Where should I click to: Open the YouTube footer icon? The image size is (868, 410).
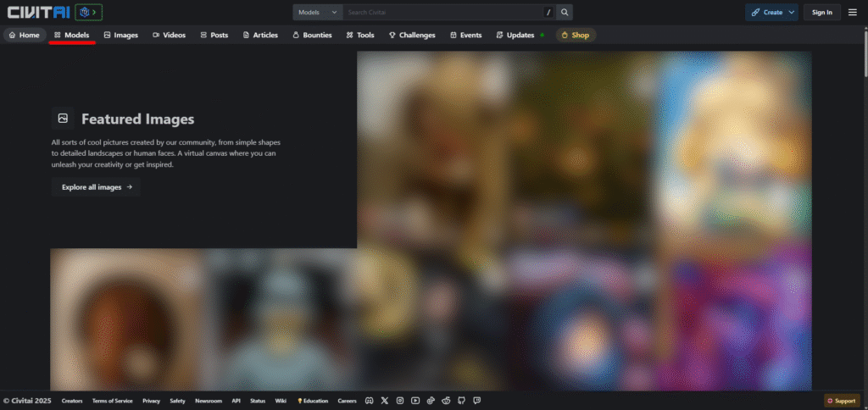415,401
